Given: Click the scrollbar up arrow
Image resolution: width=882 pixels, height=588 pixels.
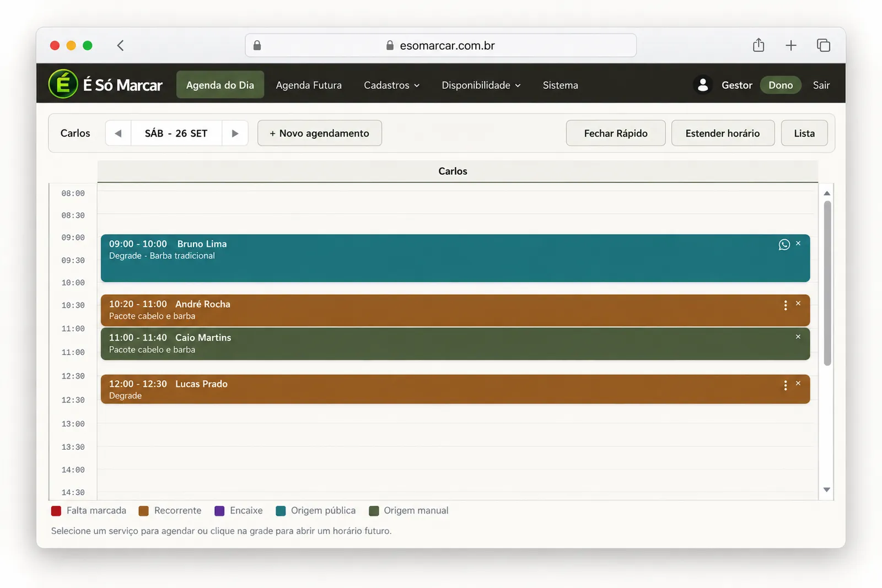Looking at the screenshot, I should 827,193.
